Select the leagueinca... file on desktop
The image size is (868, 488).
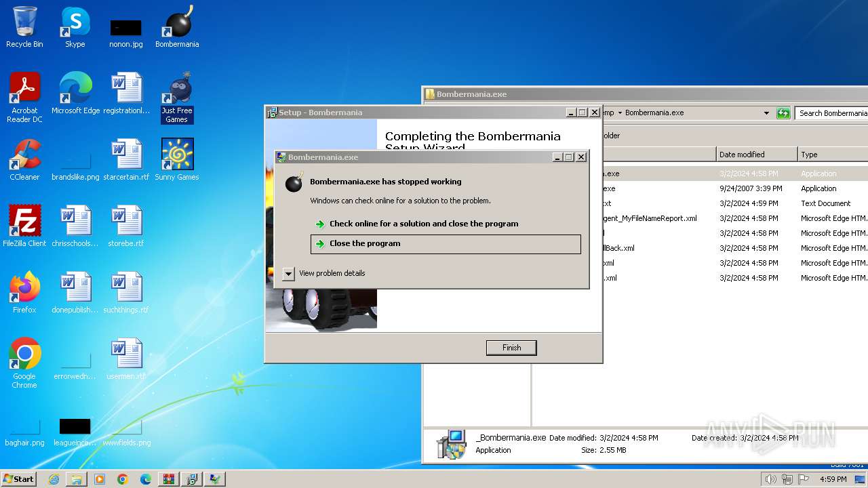[75, 432]
